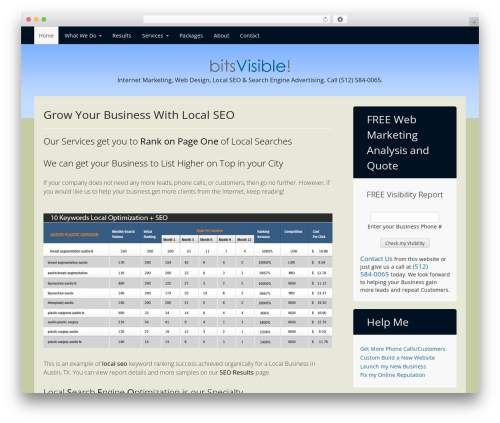Viewport: 500px width, 423px height.
Task: Open the 10 Keywords Local Optimization chart image
Action: 188,280
